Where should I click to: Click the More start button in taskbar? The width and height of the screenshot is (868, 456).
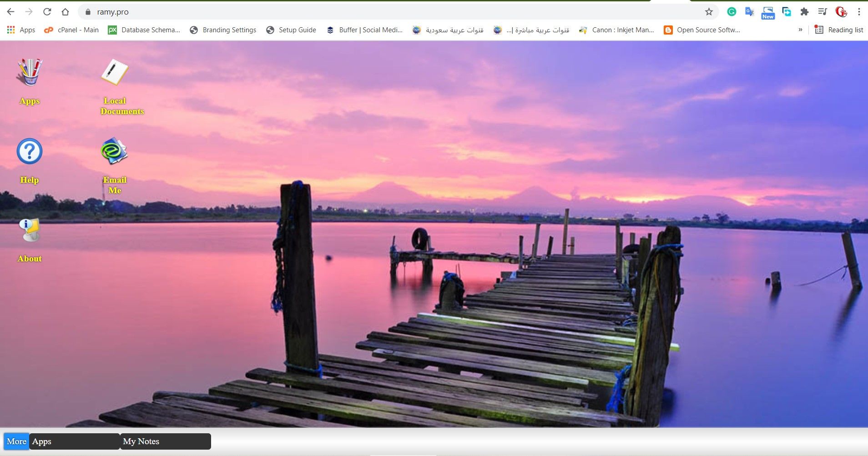pos(16,441)
